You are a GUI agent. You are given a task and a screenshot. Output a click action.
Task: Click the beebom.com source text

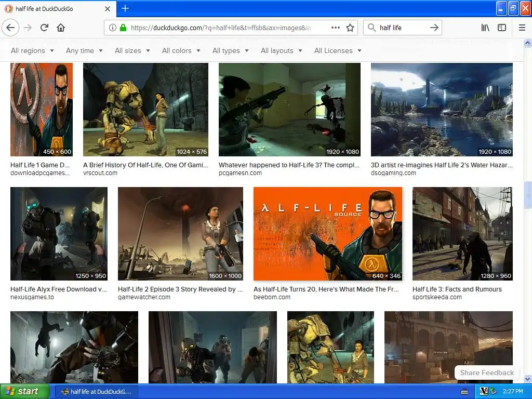coord(272,297)
